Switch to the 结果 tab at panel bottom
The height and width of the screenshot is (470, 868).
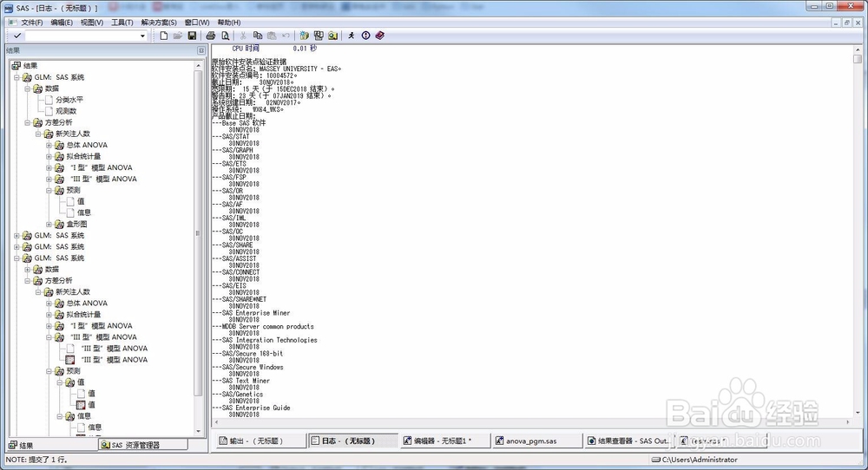click(x=53, y=445)
